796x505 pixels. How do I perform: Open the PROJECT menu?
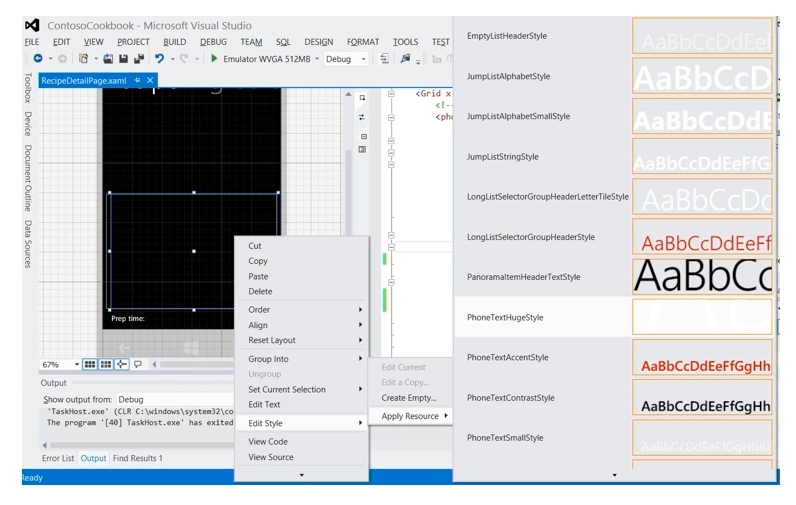pos(133,42)
